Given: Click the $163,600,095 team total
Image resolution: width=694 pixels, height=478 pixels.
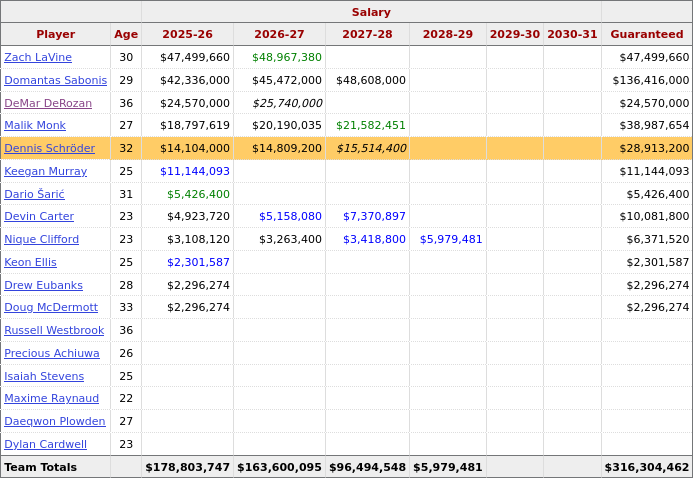Looking at the screenshot, I should tap(280, 467).
